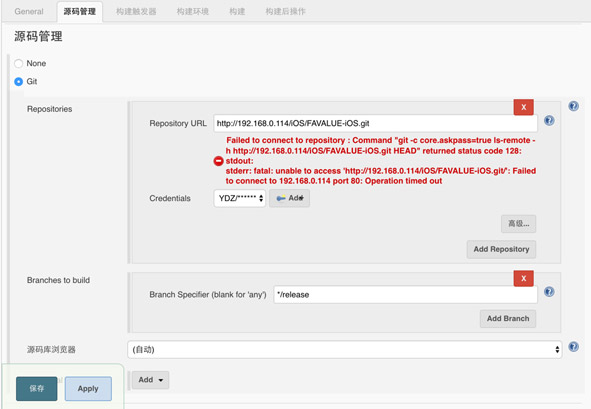Viewport: 591px width, 409px height.
Task: Select the Git radio button
Action: (x=18, y=81)
